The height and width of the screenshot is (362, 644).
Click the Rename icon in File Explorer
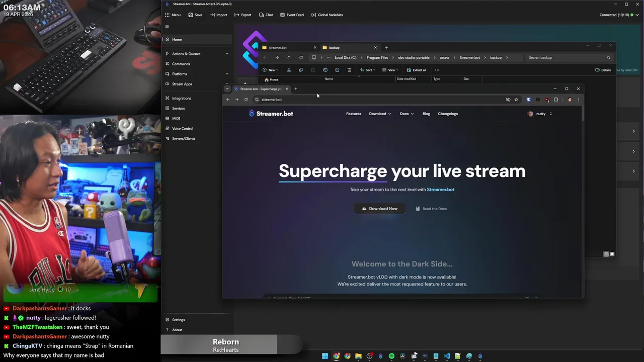[x=325, y=70]
